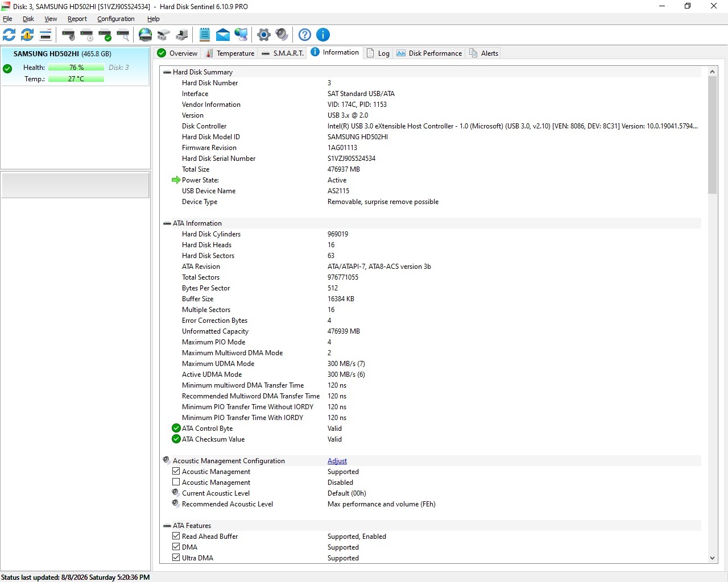Open the Help menu
This screenshot has width=728, height=582.
coord(154,19)
